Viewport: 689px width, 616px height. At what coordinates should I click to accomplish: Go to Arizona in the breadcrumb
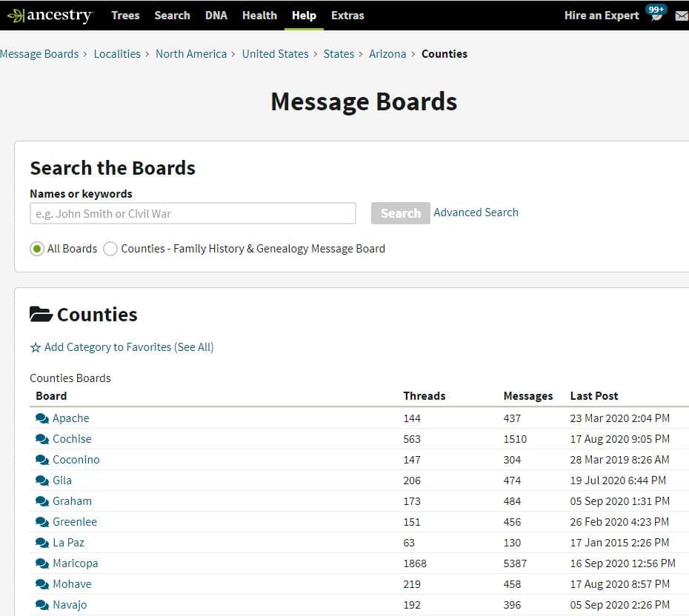point(387,54)
